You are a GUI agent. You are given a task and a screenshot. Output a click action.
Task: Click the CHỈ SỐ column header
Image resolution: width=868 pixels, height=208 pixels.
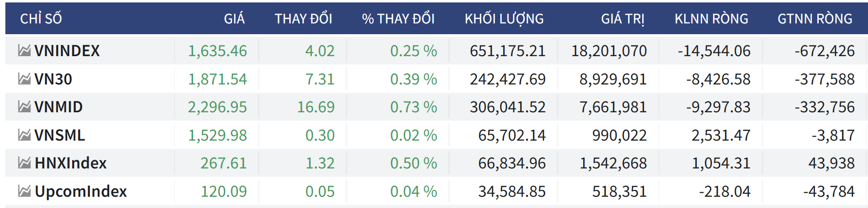pos(41,19)
